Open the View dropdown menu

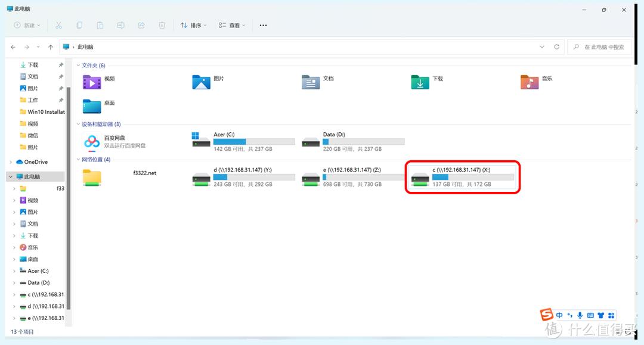tap(231, 26)
